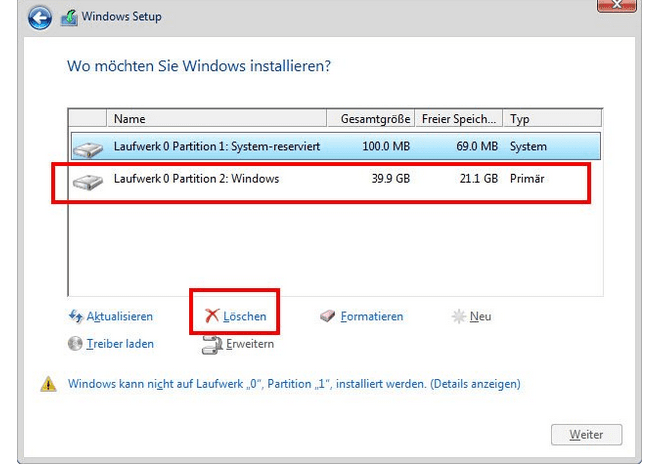Click the Freier Speicher column header
Screen dimensions: 665x468
pos(459,119)
